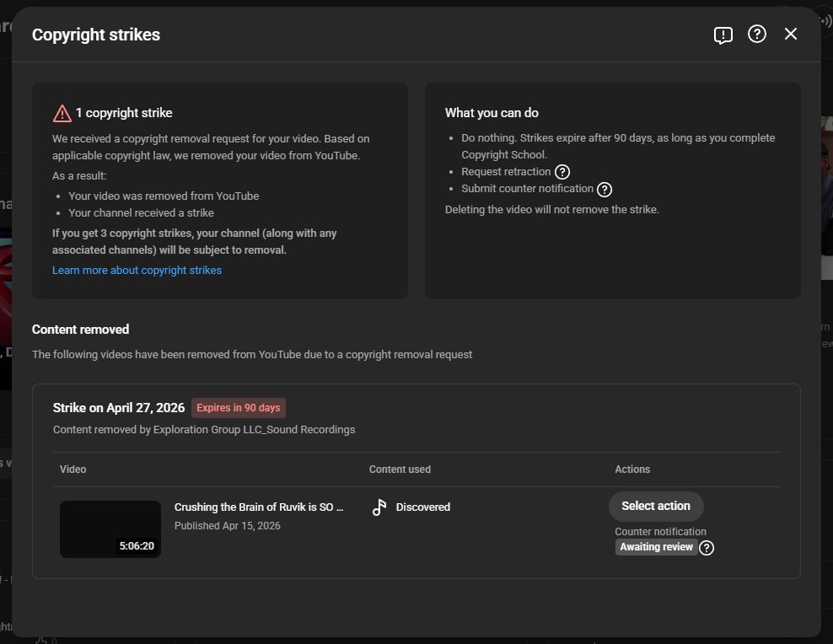Click Published Apr 15, 2026 text
The width and height of the screenshot is (833, 644).
[228, 526]
